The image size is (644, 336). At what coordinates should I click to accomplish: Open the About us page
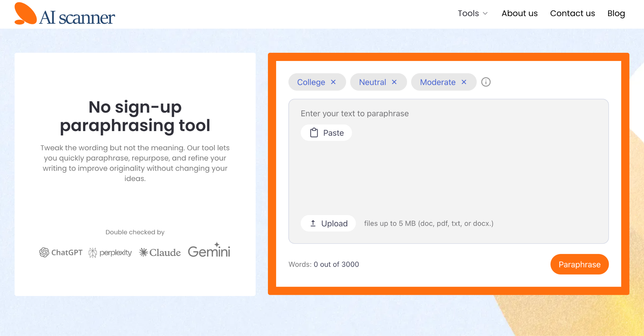(519, 13)
